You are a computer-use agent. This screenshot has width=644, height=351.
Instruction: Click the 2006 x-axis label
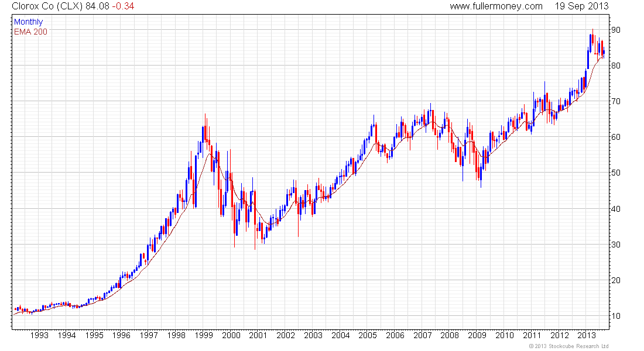pyautogui.click(x=395, y=335)
